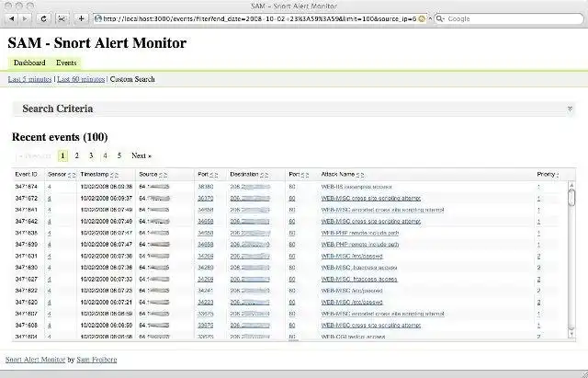Sort by the Port column next to Source
This screenshot has width=588, height=378.
click(x=213, y=175)
